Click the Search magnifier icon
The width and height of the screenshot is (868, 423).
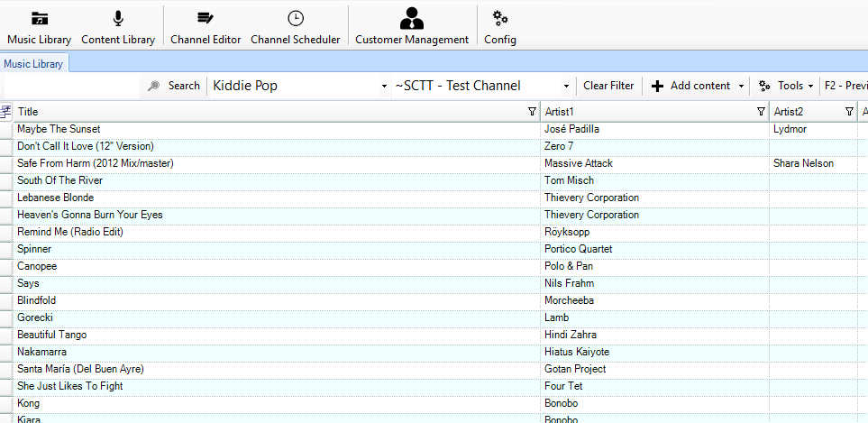(x=154, y=86)
